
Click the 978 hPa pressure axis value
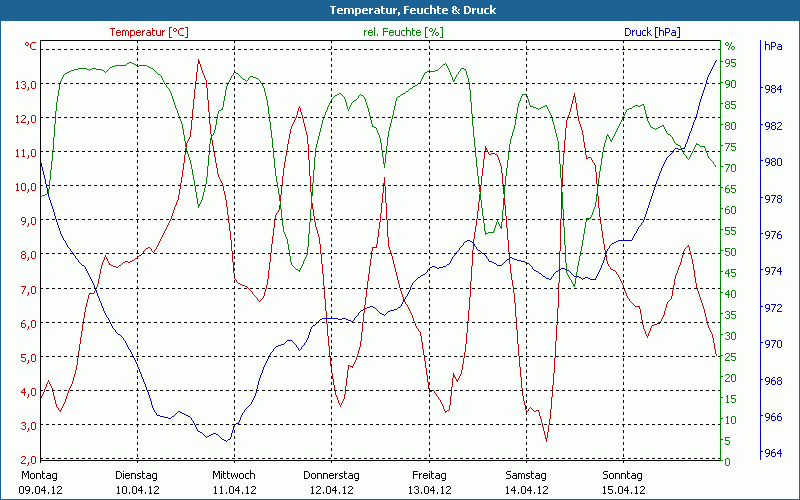point(773,199)
